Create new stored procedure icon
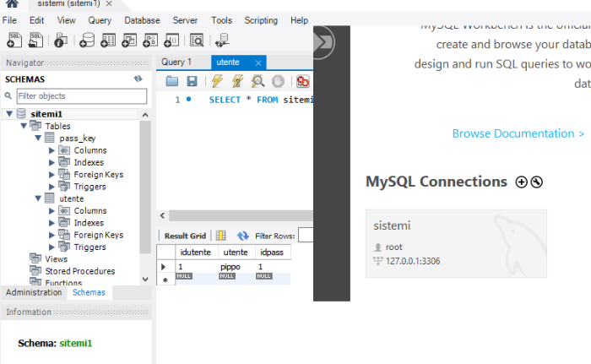The width and height of the screenshot is (591, 364). 150,40
